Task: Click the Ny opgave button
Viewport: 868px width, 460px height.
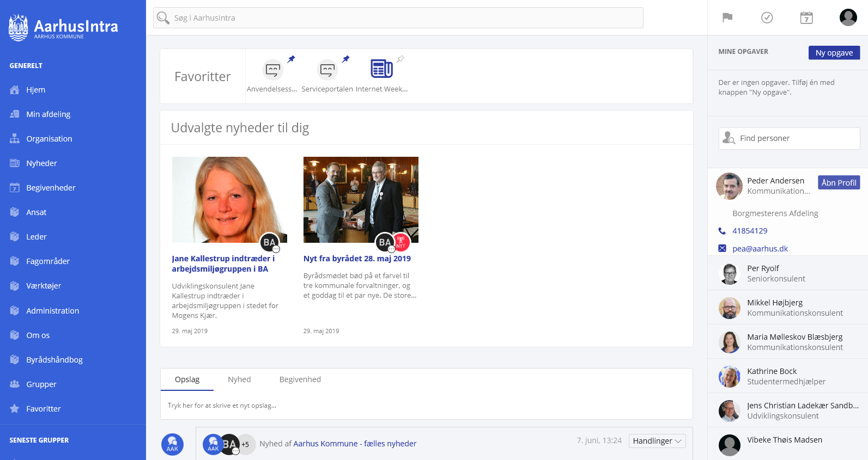Action: pos(834,53)
